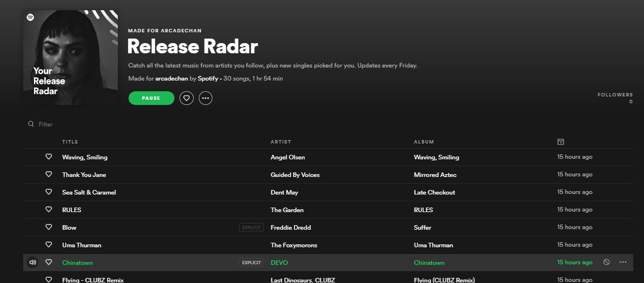Sort tracks by the ARTIST column header

pyautogui.click(x=281, y=142)
